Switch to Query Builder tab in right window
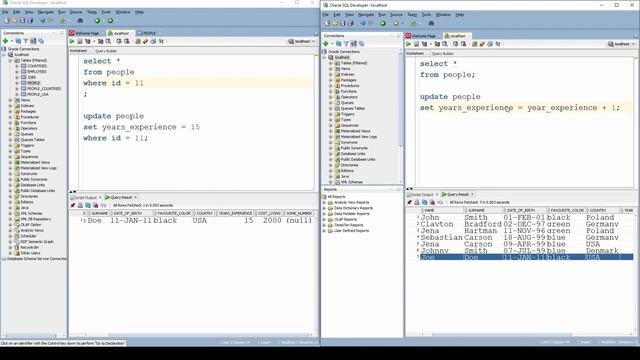The image size is (640, 360). (x=442, y=53)
